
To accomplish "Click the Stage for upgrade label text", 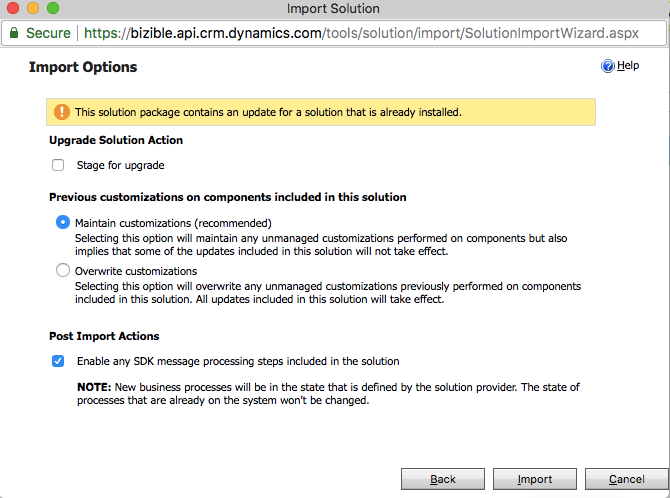I will click(x=120, y=165).
